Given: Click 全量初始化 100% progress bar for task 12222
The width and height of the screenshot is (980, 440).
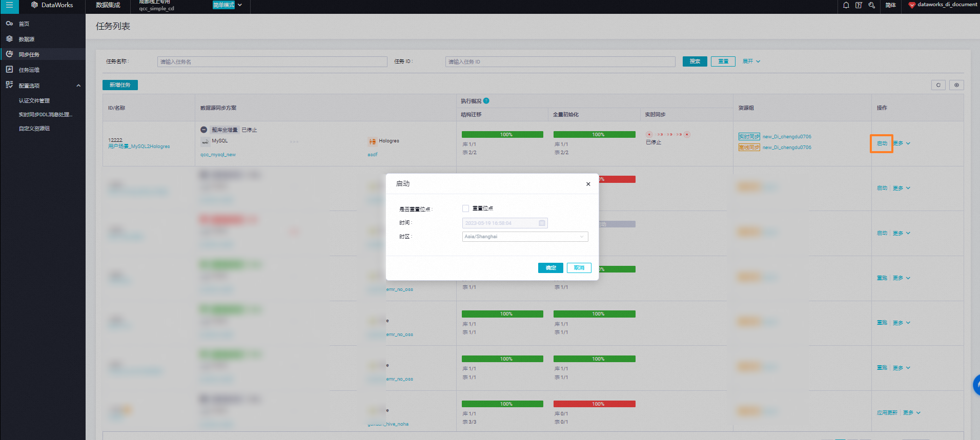Looking at the screenshot, I should [595, 135].
